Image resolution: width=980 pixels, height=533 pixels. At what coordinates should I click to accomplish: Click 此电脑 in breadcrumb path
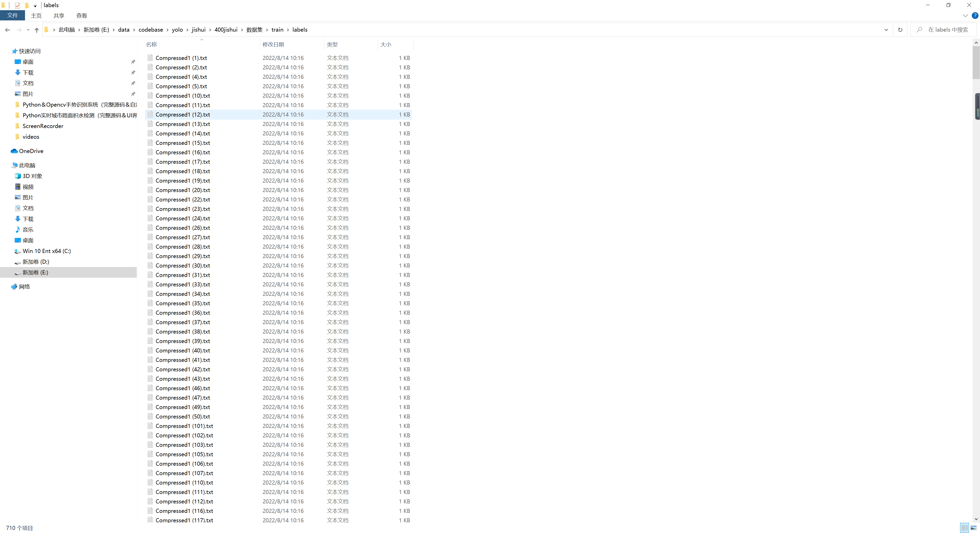point(67,30)
